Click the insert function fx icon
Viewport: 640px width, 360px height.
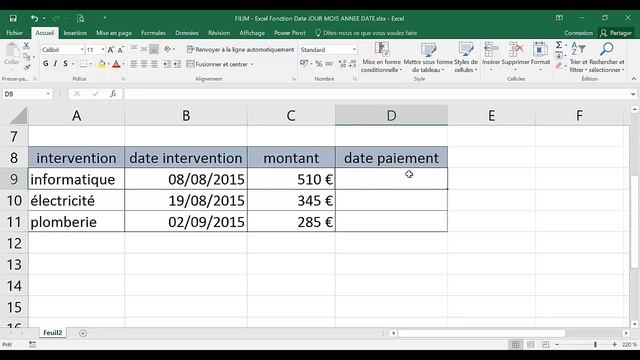tap(113, 94)
